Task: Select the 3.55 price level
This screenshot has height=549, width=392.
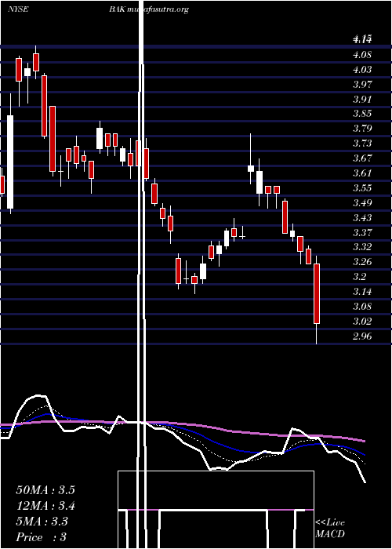Action: click(x=362, y=188)
